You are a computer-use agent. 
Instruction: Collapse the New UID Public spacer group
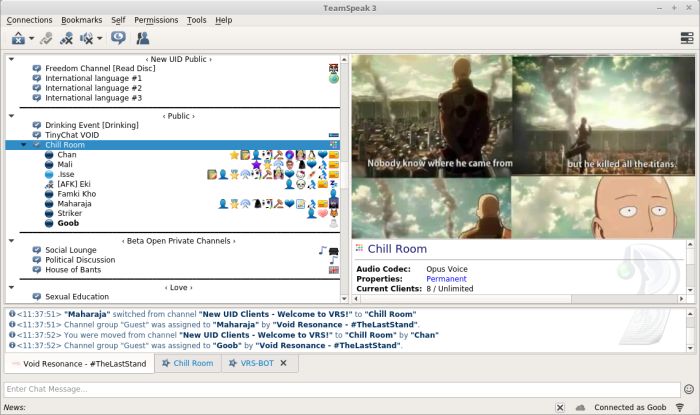coord(12,59)
